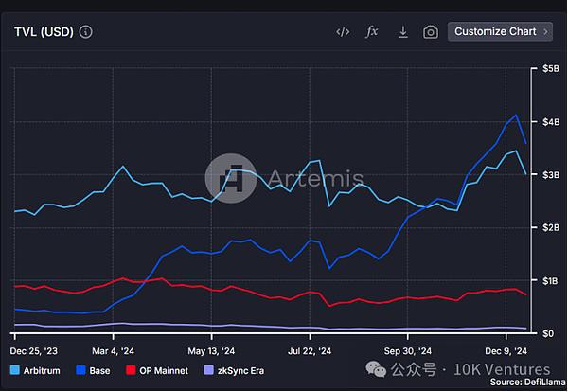
Task: Click the Dec 9, '24 date label
Action: click(x=506, y=351)
